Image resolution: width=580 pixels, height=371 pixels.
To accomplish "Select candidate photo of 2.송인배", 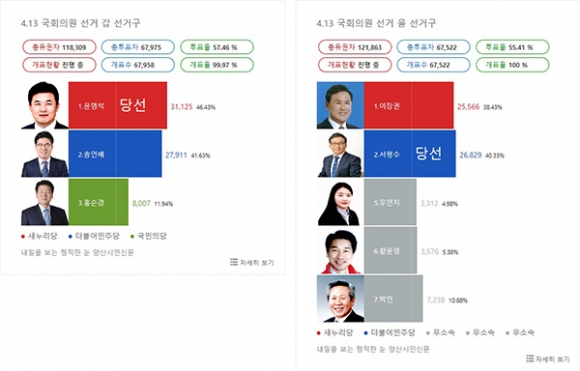I will click(x=45, y=154).
